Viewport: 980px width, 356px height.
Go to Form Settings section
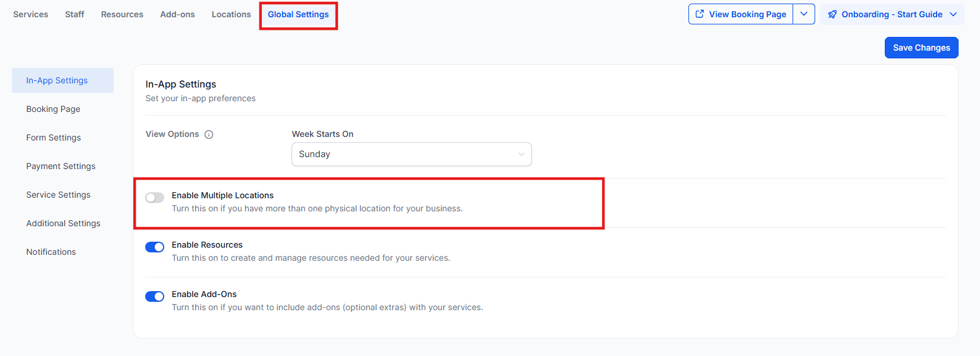tap(54, 138)
